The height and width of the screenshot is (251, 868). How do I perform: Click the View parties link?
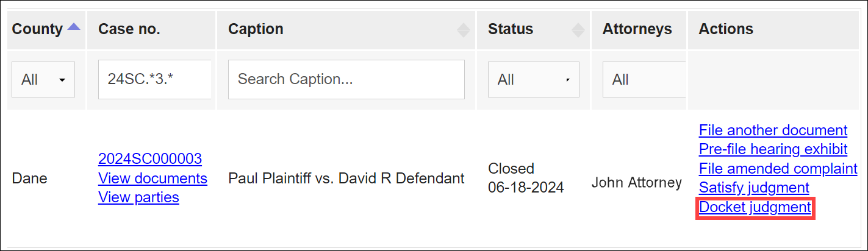pos(138,197)
